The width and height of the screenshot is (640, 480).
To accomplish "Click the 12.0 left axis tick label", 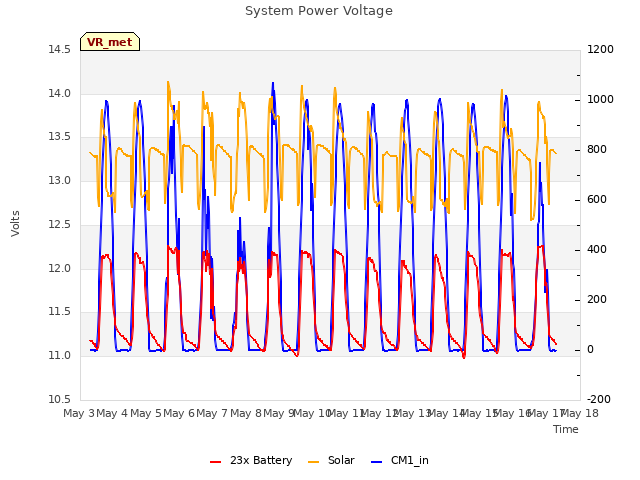I will click(x=60, y=269).
